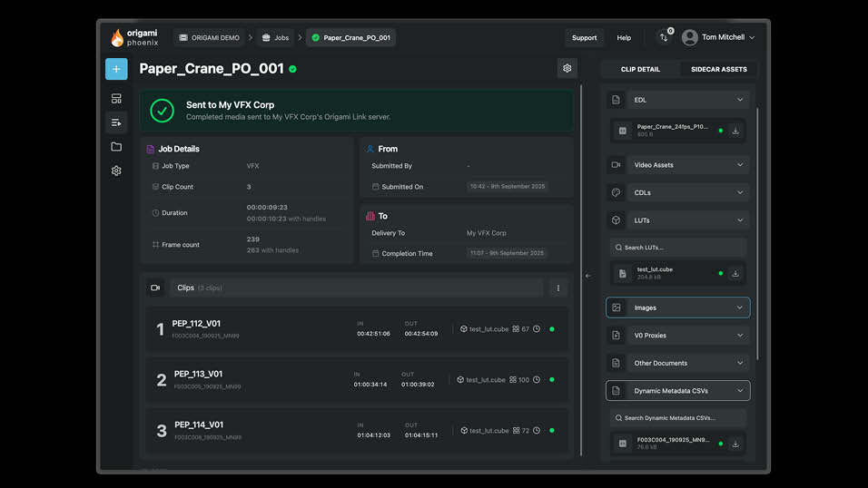Screen dimensions: 868x488
Task: Download the F003C004 dynamic metadata CSV
Action: pos(735,444)
